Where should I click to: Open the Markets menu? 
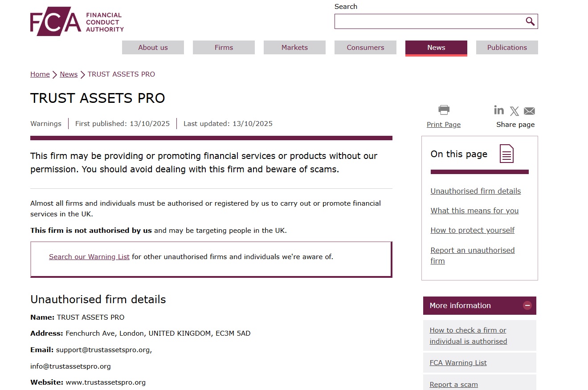point(294,48)
